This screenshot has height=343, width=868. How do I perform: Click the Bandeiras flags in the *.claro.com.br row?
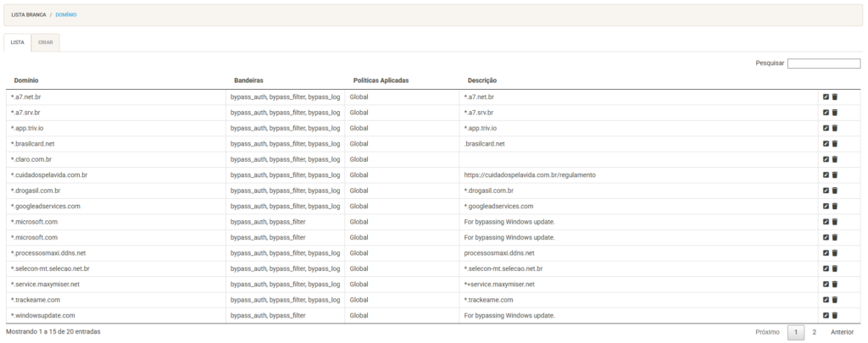click(285, 159)
